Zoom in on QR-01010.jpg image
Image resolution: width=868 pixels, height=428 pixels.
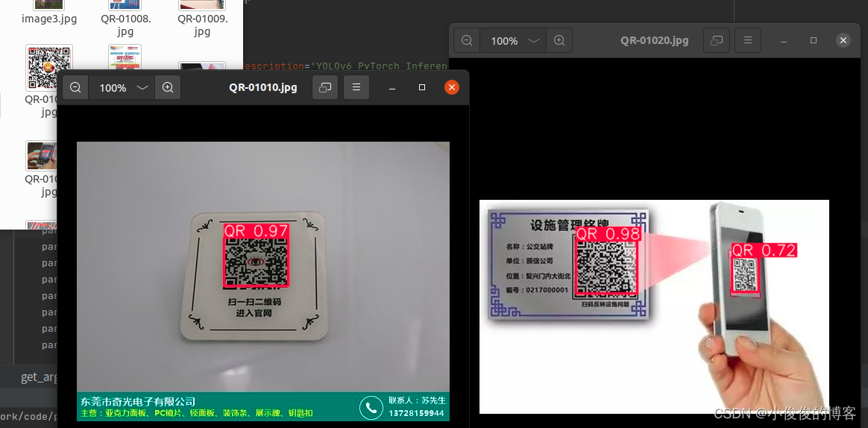pyautogui.click(x=168, y=87)
